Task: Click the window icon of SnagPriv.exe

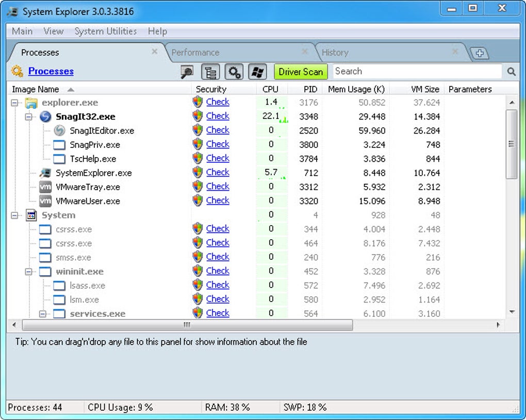Action: 59,145
